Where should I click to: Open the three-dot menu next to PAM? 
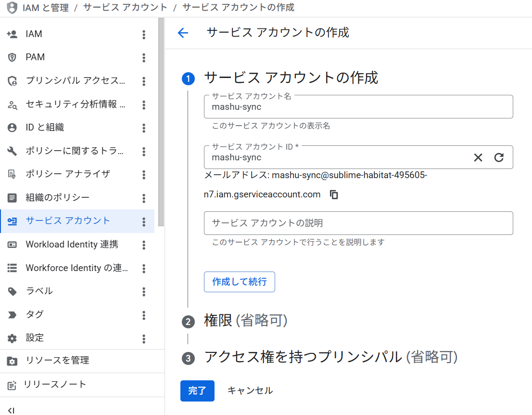(x=144, y=58)
